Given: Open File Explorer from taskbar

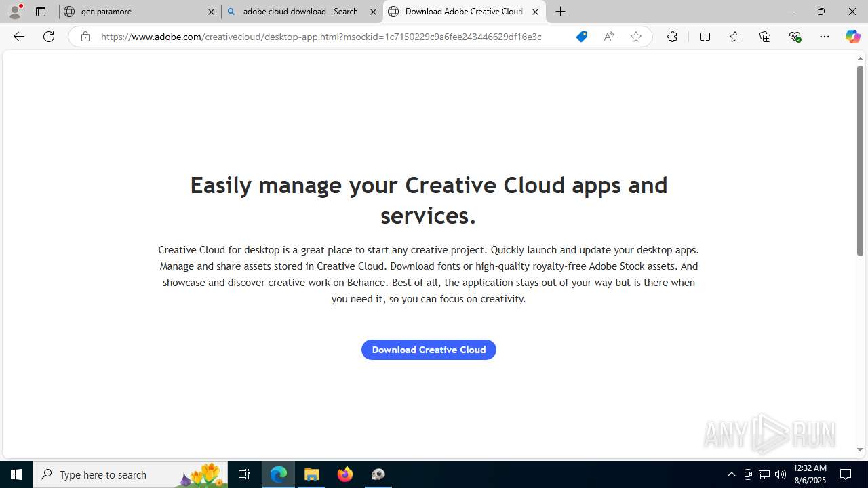Looking at the screenshot, I should point(312,474).
